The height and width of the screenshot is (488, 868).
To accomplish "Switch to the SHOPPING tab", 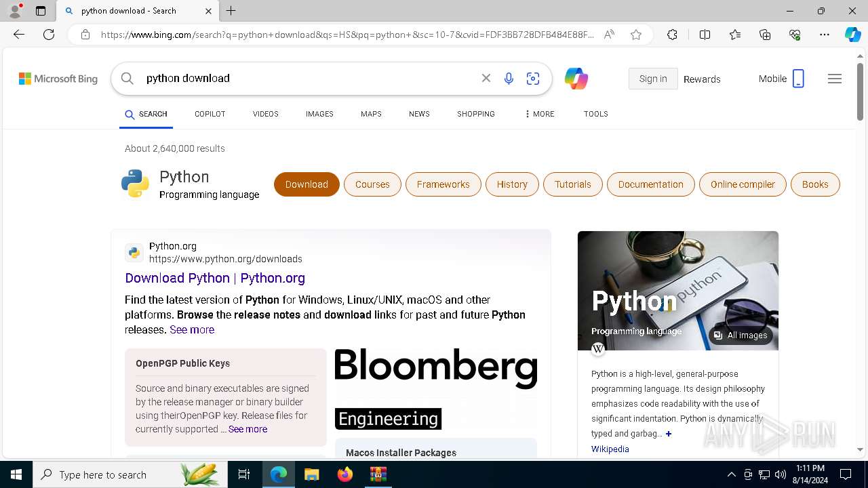I will [x=476, y=114].
